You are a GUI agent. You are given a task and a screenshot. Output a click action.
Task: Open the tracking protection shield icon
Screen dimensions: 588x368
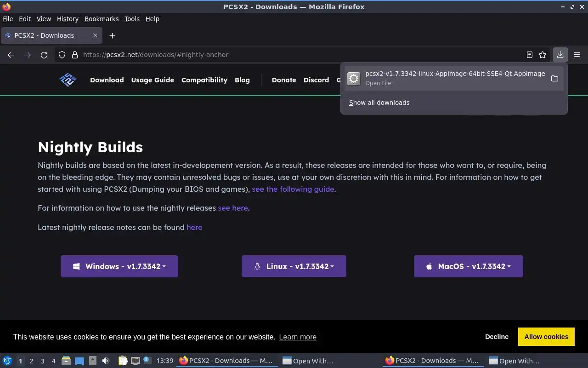coord(62,55)
